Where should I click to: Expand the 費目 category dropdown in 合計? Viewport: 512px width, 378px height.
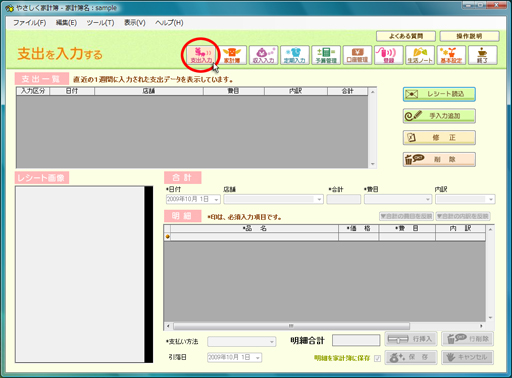[x=428, y=199]
